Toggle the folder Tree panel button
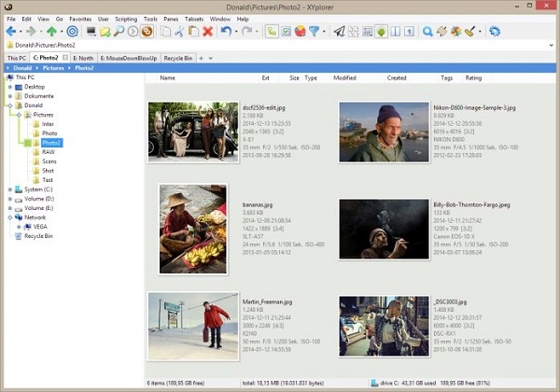 coord(381,31)
